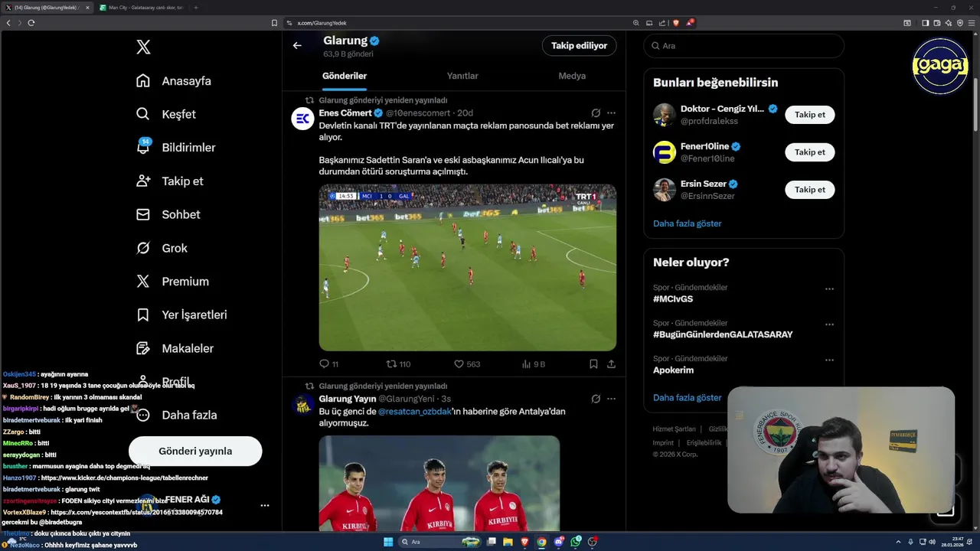Open the #BugünGünlerdenGALATASARAY trend

(x=723, y=334)
